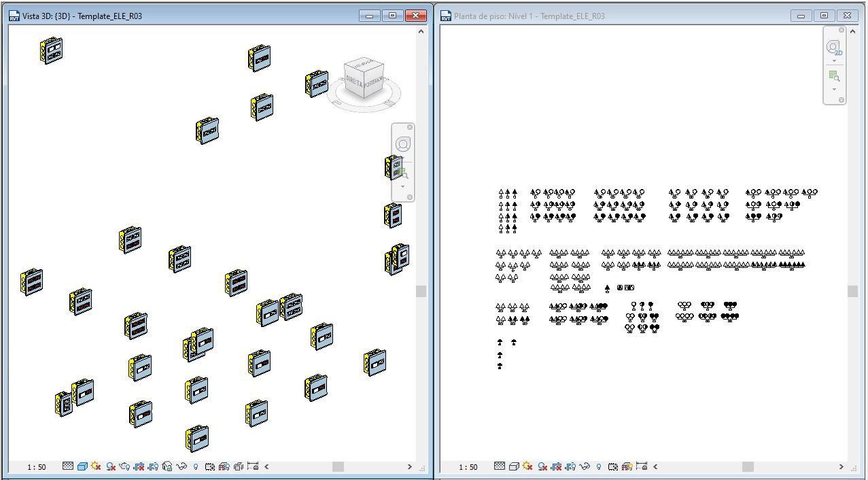Click the POSTERIOR face of the ViewCube
The image size is (868, 480).
[372, 82]
